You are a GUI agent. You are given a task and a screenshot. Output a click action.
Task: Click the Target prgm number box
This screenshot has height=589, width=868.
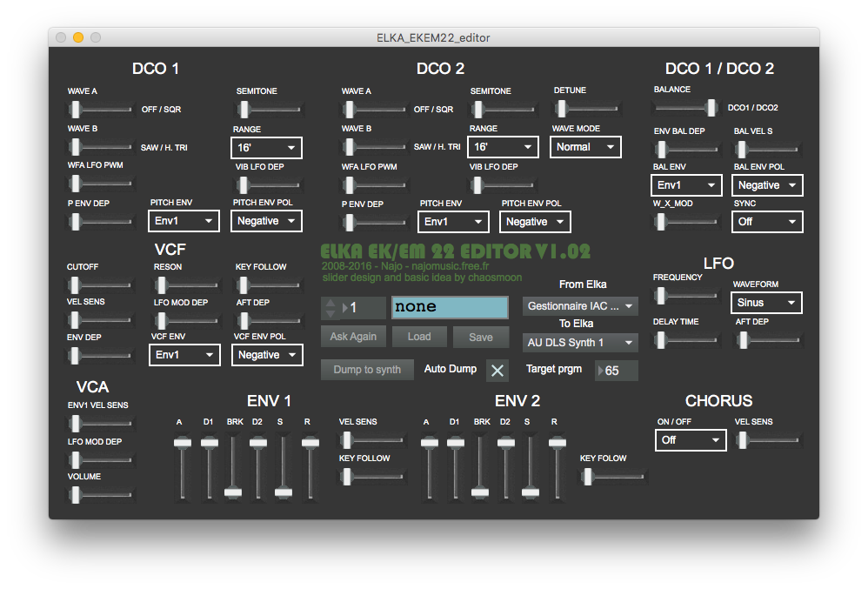[616, 371]
